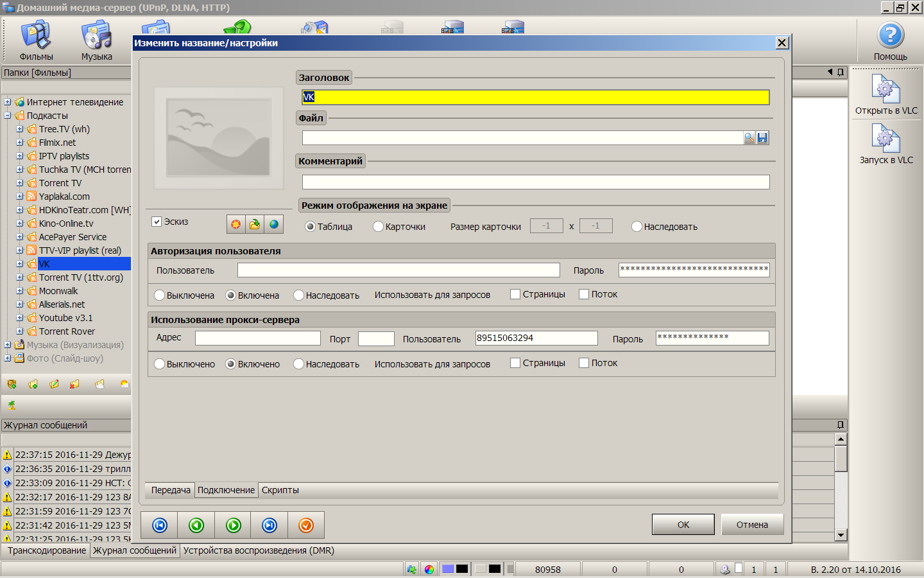Expand the Youtube v3.1 podcast node
The image size is (924, 578).
click(20, 318)
